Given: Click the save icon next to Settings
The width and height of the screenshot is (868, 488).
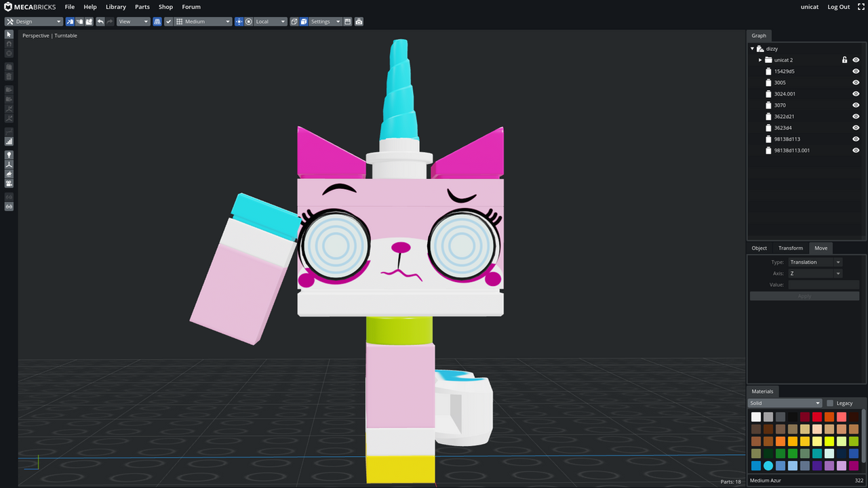Looking at the screenshot, I should pos(348,22).
